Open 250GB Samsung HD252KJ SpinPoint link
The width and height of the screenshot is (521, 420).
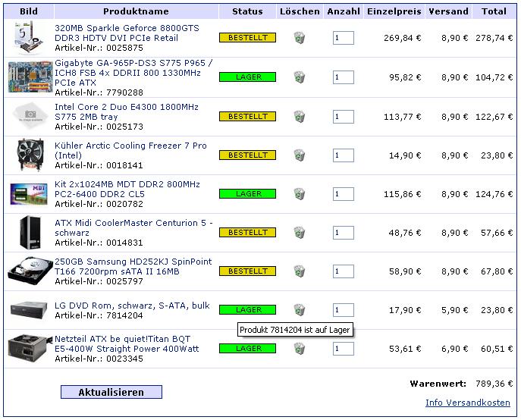[x=133, y=266]
